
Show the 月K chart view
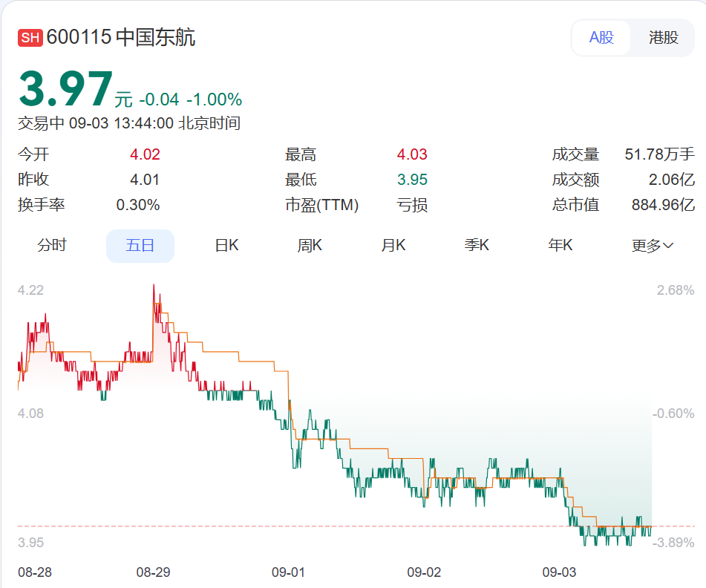click(393, 246)
